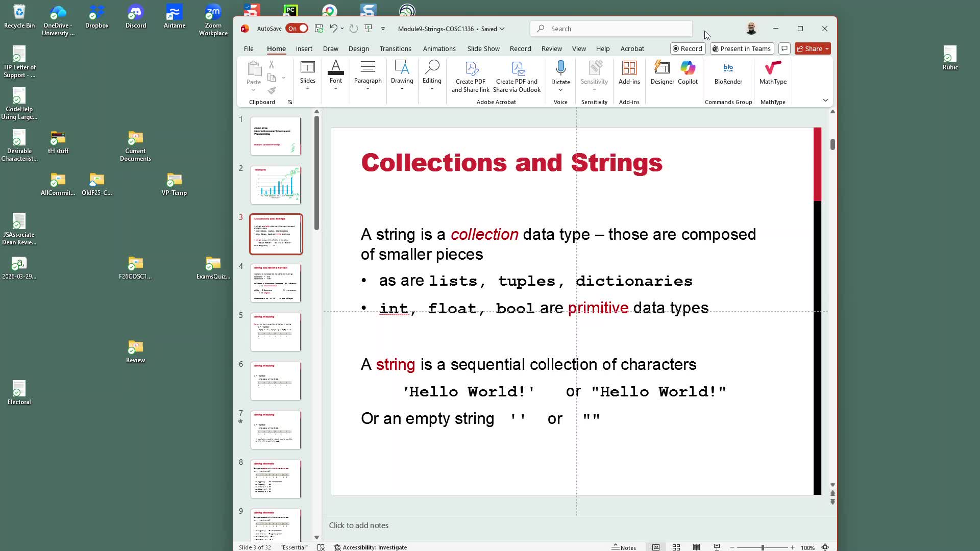This screenshot has width=980, height=551.
Task: Toggle the AutoSave switch off
Action: tap(297, 29)
